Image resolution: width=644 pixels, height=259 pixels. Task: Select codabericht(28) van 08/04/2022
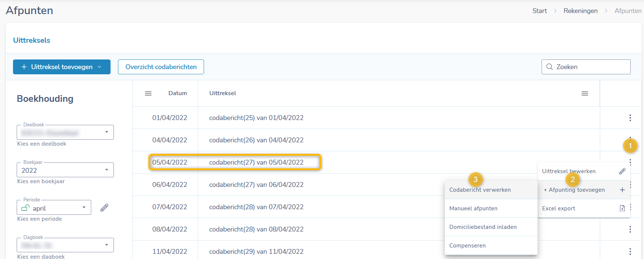click(256, 229)
